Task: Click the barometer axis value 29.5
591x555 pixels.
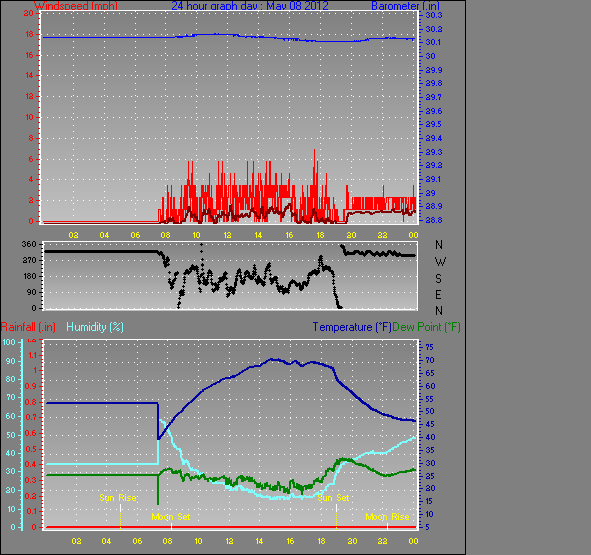Action: [x=434, y=124]
